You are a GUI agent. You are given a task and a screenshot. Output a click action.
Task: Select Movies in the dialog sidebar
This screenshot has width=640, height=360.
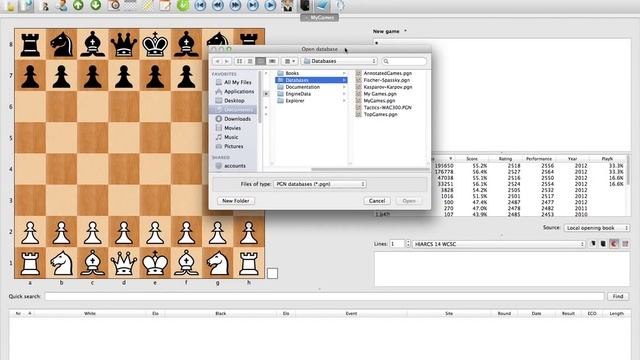click(233, 128)
